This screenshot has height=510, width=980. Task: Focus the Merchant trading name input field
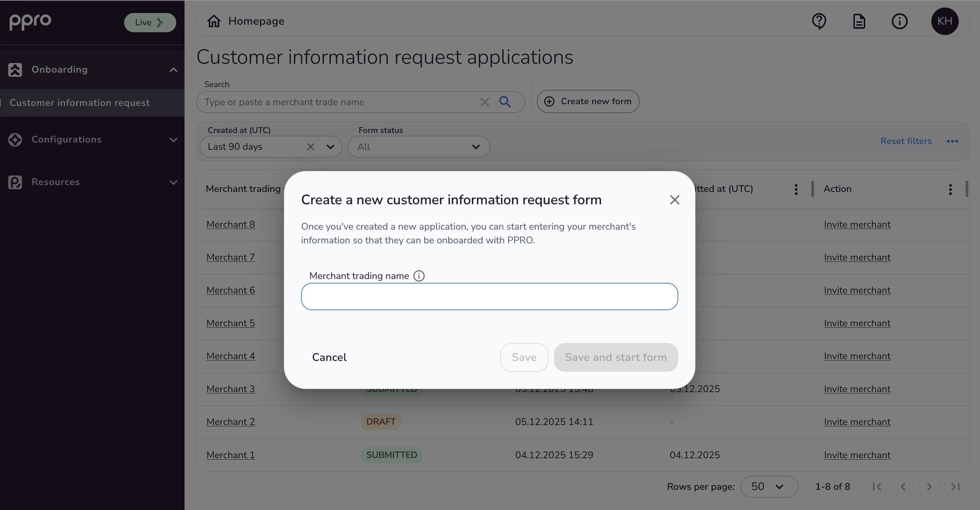pos(489,296)
